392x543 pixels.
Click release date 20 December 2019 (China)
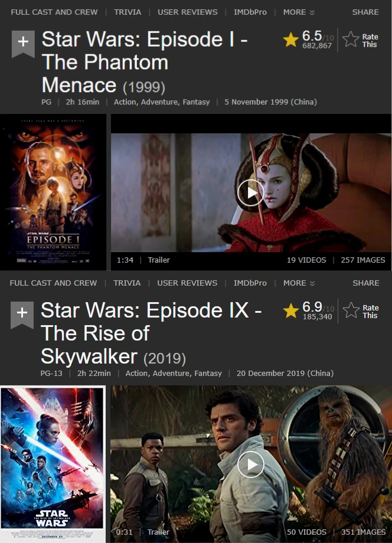(x=285, y=373)
